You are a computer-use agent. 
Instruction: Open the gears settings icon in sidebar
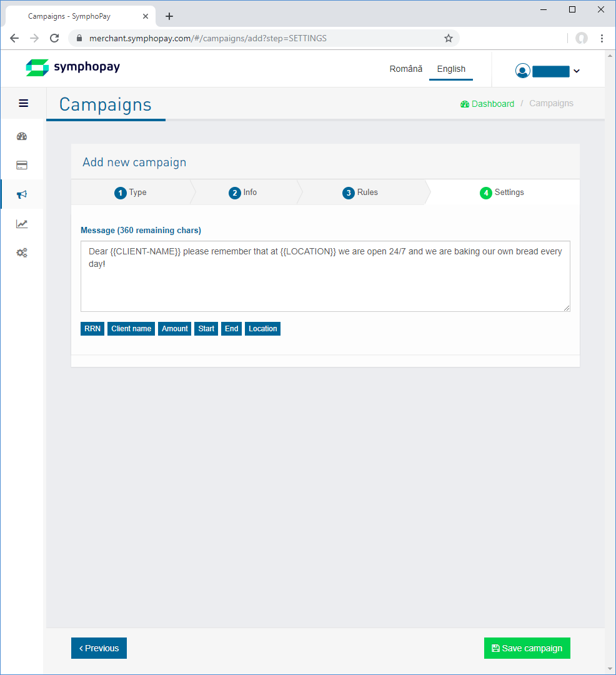click(22, 253)
